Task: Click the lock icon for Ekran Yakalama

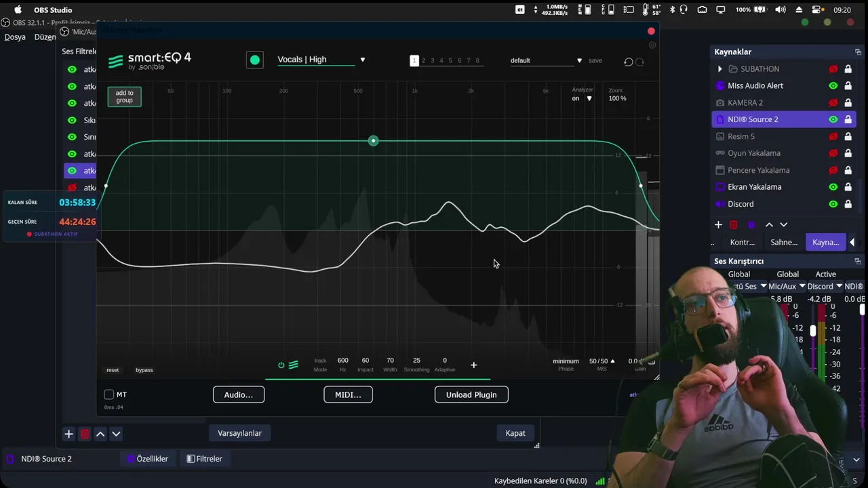Action: (848, 187)
